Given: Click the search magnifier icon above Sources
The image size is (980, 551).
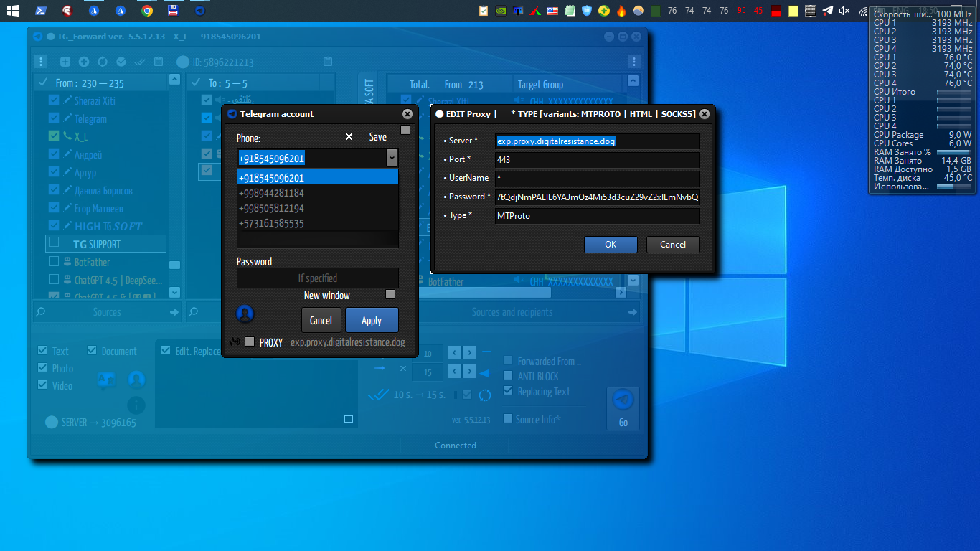Looking at the screenshot, I should pyautogui.click(x=41, y=311).
